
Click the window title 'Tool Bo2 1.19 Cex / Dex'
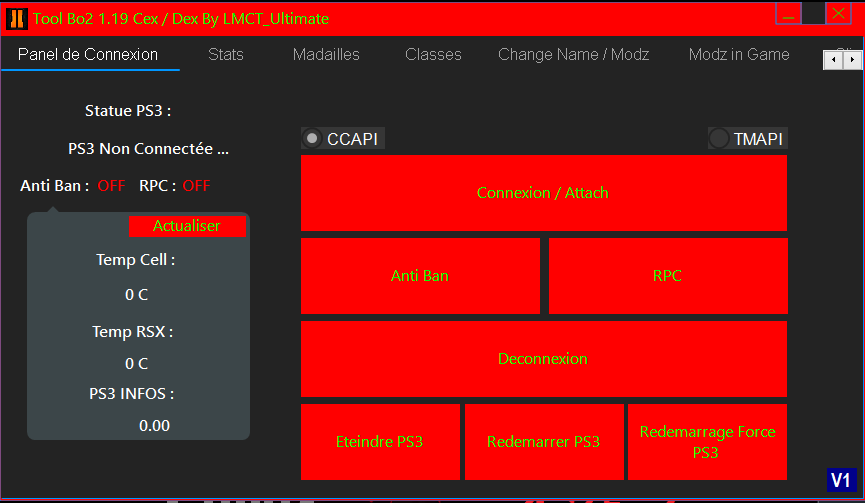(180, 19)
